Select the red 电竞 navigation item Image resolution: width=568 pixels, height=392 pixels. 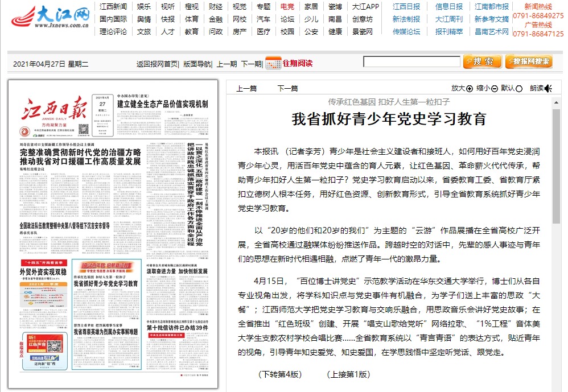point(287,6)
